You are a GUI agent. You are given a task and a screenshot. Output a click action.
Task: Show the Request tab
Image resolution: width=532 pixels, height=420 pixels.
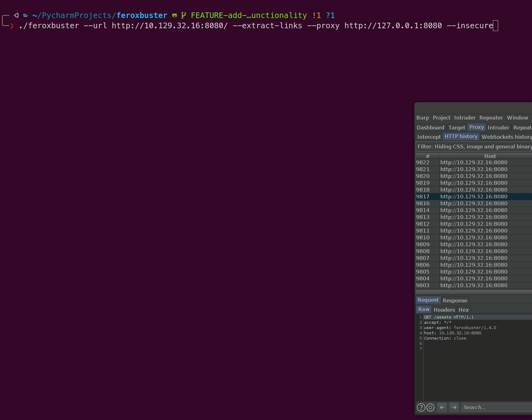coord(428,300)
